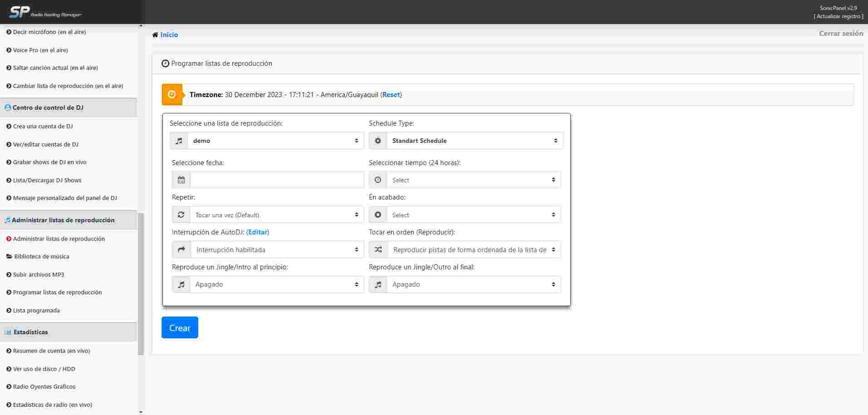Expand the Tocar una vez repeat dropdown
868x415 pixels.
coord(276,215)
